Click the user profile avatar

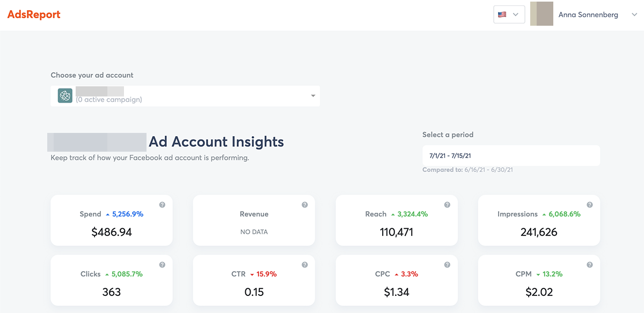[541, 14]
